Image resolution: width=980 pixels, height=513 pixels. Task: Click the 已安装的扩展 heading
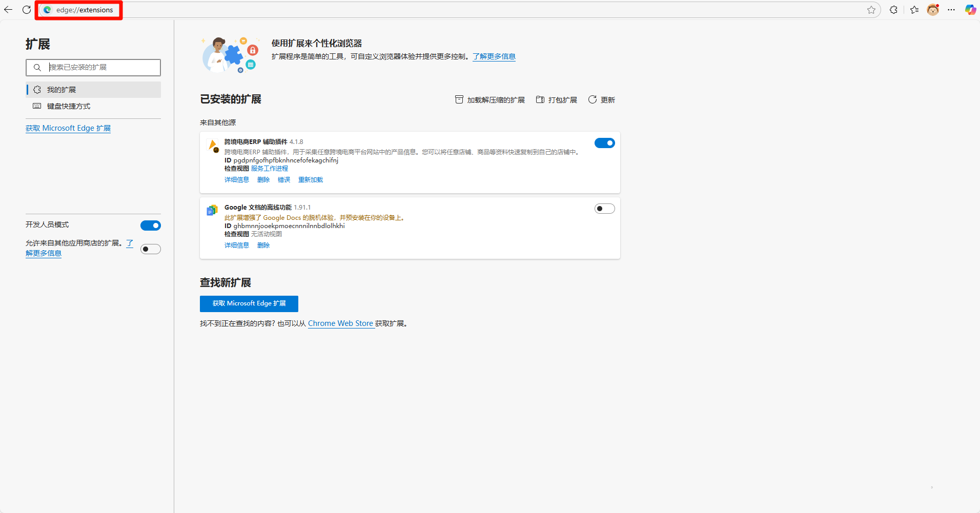tap(231, 99)
